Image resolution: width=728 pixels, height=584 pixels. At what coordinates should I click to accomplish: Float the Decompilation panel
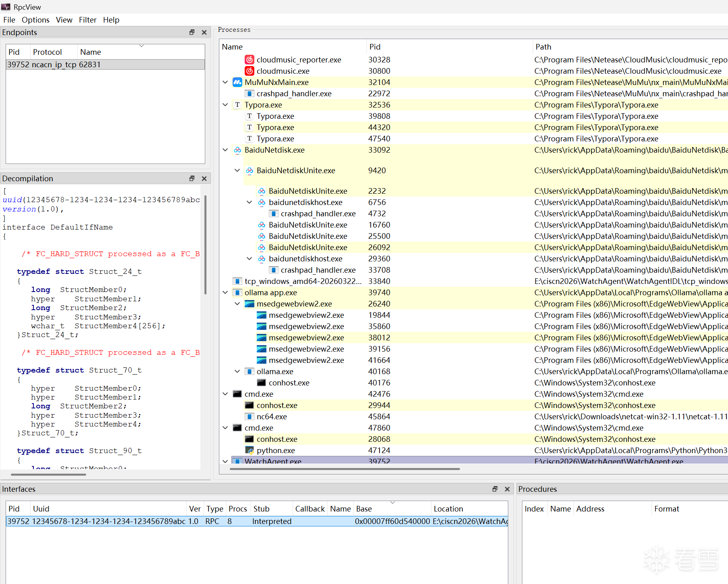coord(192,178)
